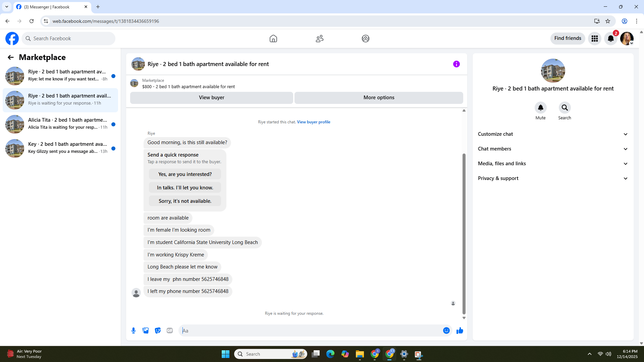The image size is (644, 362).
Task: Send a thumbs up like
Action: click(460, 330)
